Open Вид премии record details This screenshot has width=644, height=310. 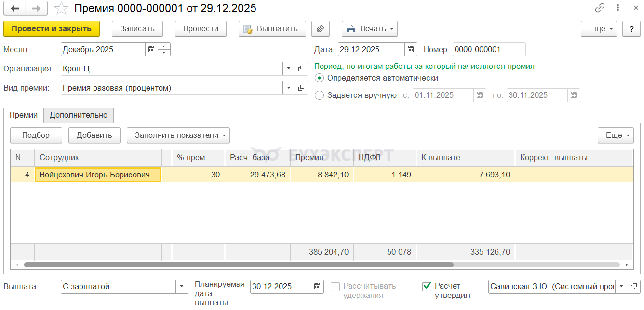301,88
